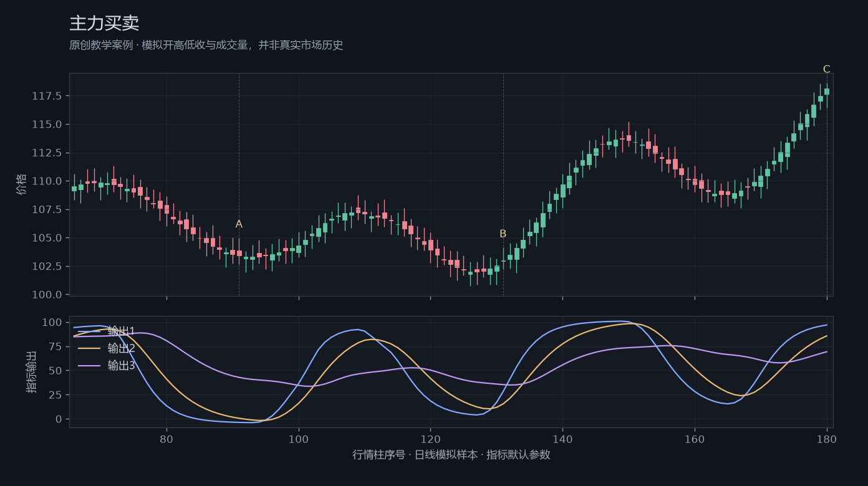Click indicator tick label 50
Viewport: 868px width, 486px height.
(55, 371)
